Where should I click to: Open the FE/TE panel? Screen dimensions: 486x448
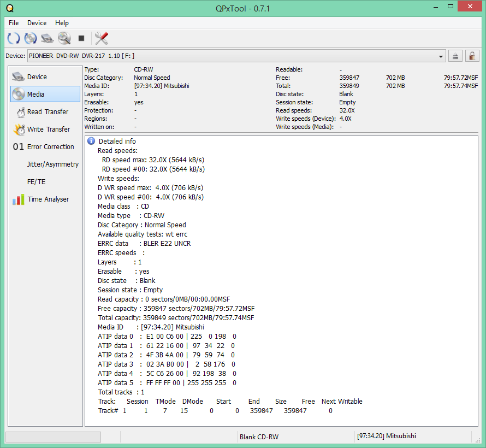(x=45, y=182)
